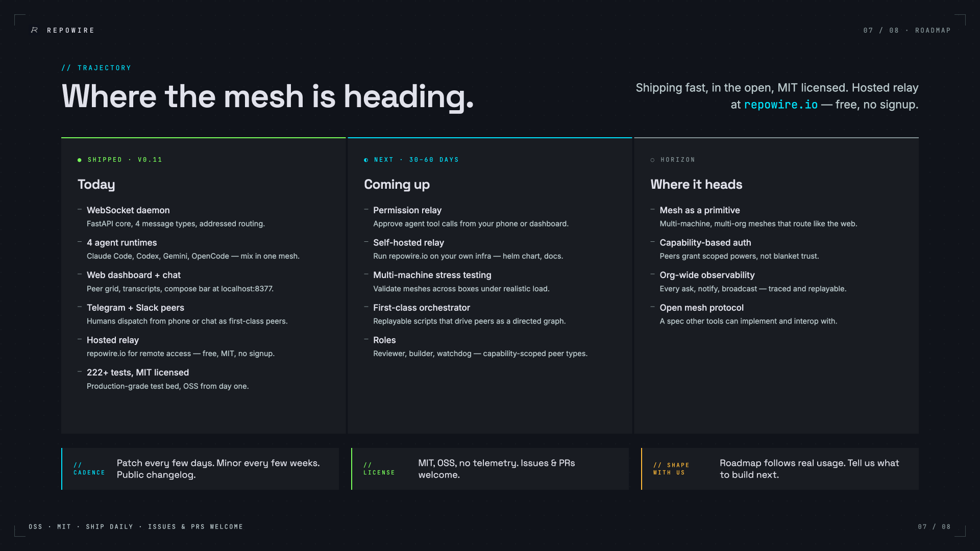Image resolution: width=980 pixels, height=551 pixels.
Task: Click the Shape With Us card
Action: point(780,469)
